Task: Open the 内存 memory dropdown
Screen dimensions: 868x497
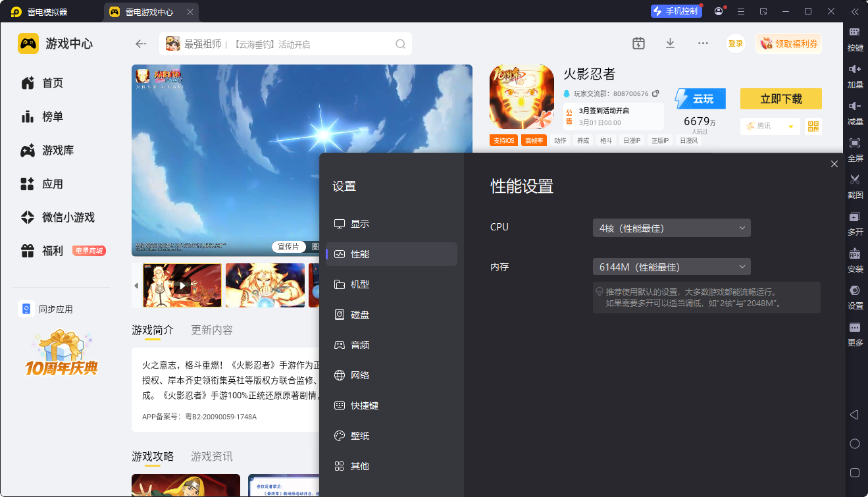Action: coord(672,267)
